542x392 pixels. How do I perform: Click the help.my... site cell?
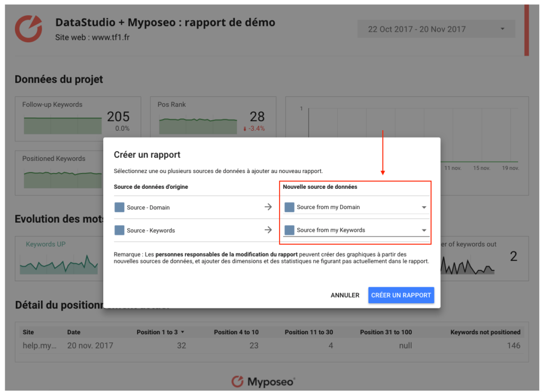[x=39, y=346]
